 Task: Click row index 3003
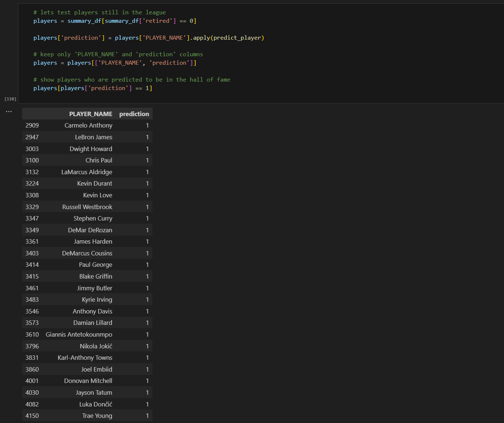[32, 149]
